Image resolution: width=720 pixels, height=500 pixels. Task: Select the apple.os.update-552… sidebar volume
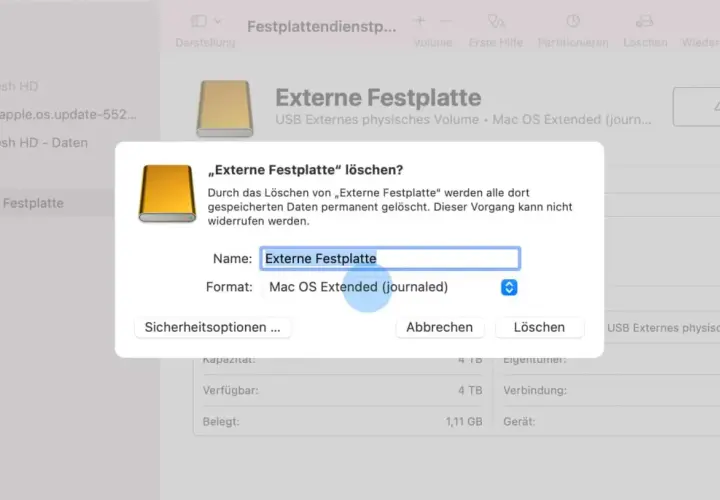(68, 114)
